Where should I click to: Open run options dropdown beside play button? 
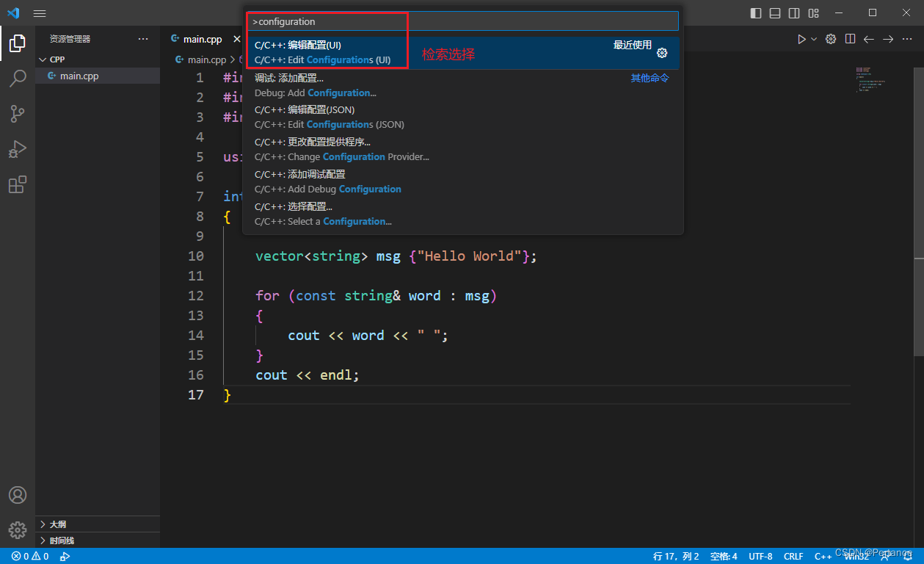(813, 39)
